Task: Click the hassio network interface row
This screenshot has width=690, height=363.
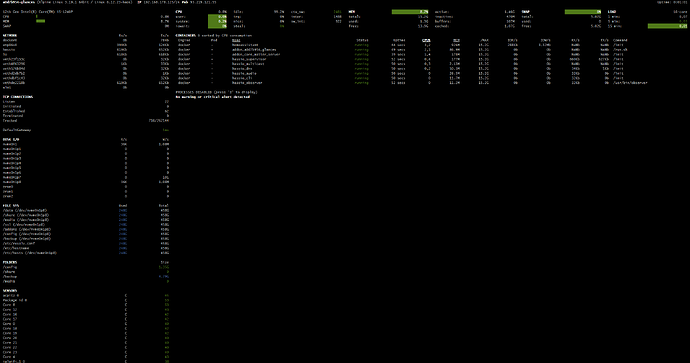Action: pos(86,50)
